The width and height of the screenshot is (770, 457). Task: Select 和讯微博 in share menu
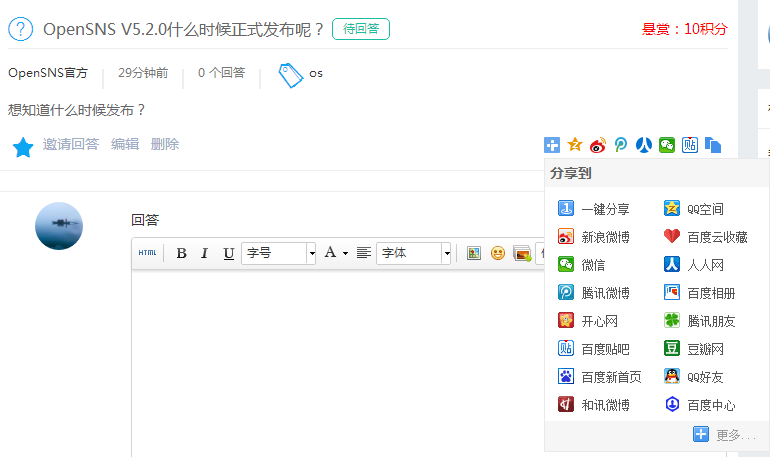594,404
